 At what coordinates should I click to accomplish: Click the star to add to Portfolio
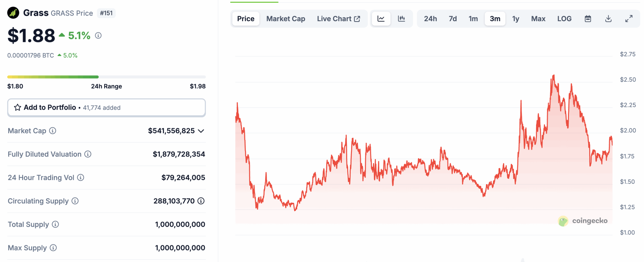click(x=17, y=108)
